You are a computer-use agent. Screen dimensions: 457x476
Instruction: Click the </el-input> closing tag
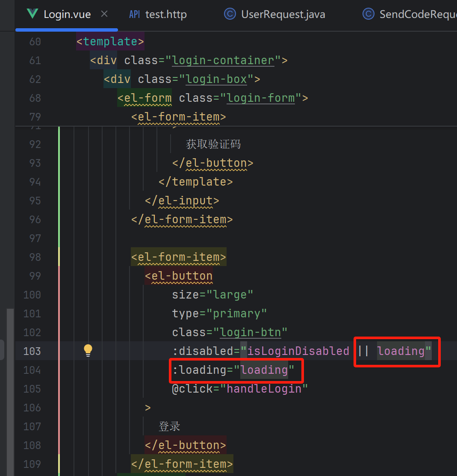coord(182,201)
